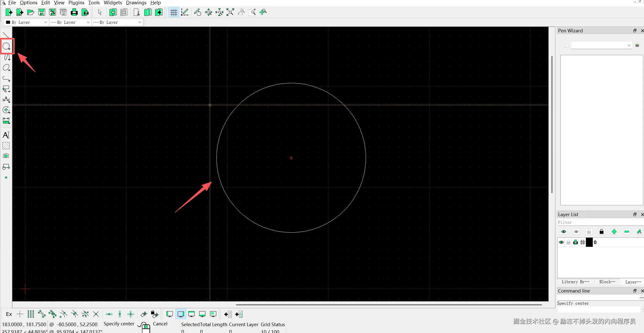Open a file with folder icon
This screenshot has height=333, width=644.
click(x=31, y=12)
